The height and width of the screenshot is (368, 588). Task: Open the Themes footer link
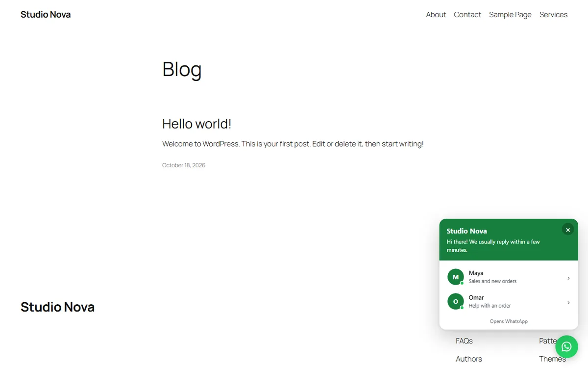(553, 359)
